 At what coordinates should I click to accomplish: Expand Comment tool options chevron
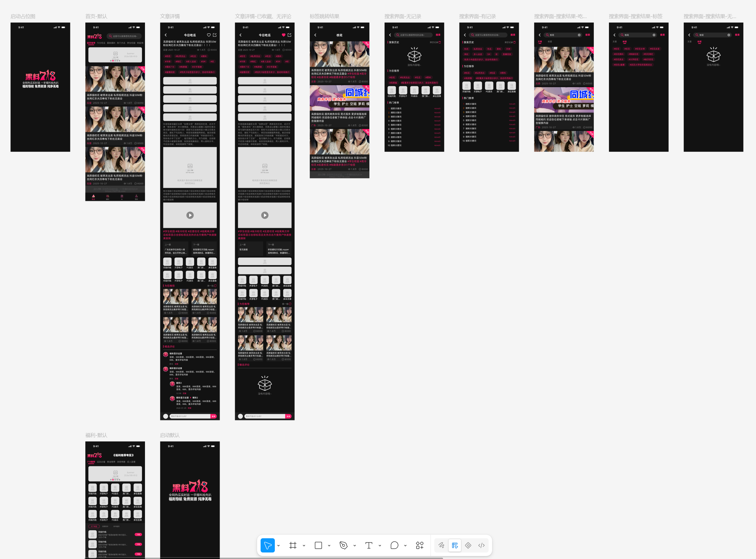pyautogui.click(x=405, y=545)
